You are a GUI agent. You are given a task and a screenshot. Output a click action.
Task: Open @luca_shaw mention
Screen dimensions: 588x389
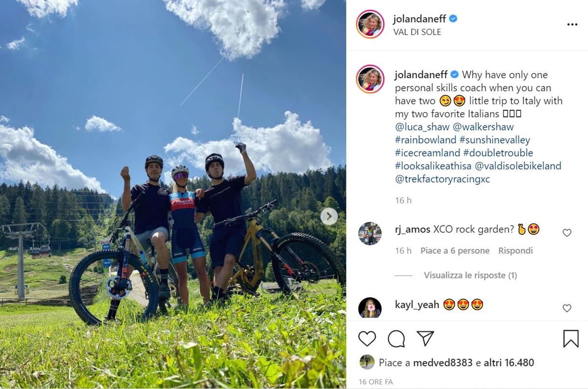click(422, 127)
